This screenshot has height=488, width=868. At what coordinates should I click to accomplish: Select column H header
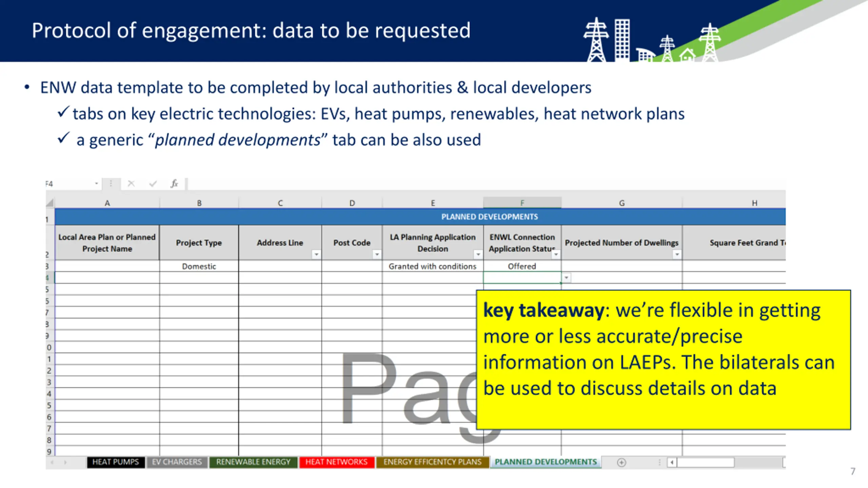click(x=734, y=203)
